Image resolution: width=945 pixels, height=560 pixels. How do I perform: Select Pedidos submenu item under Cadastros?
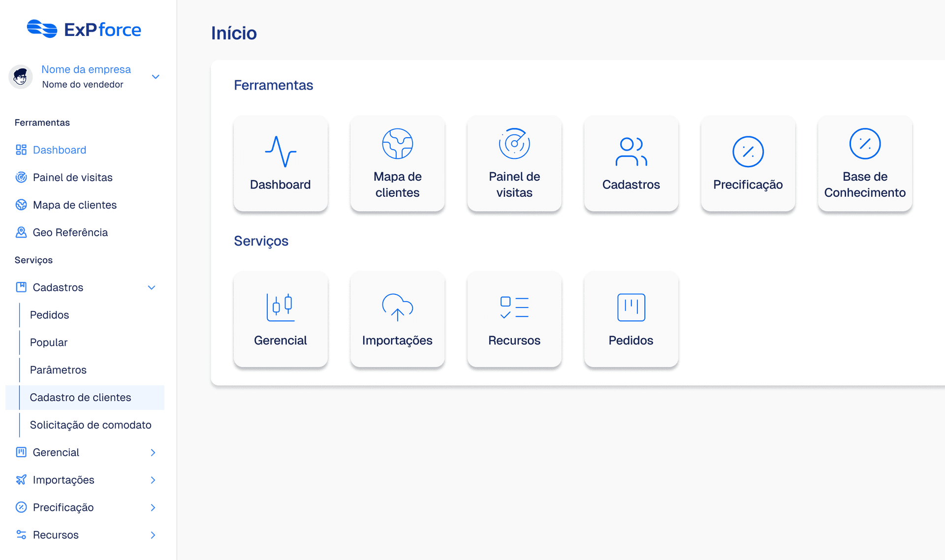pos(49,315)
